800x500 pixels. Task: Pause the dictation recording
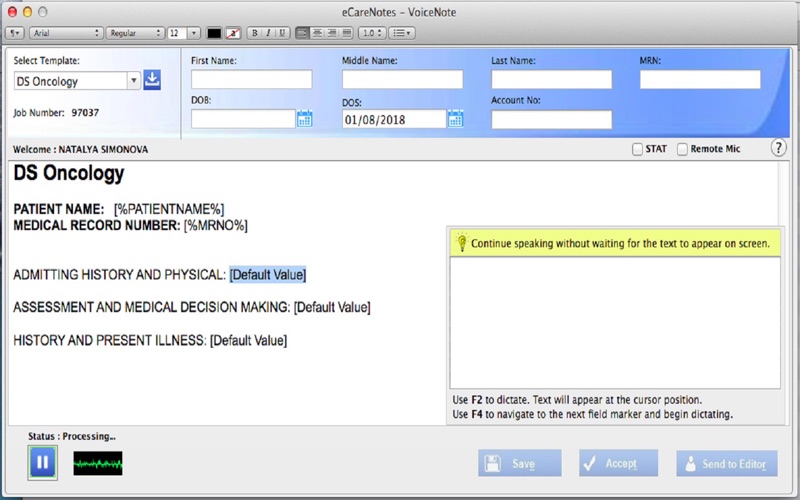pos(42,463)
